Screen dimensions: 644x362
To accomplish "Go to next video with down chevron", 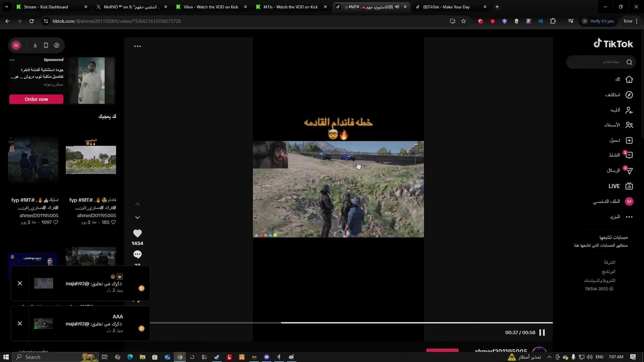I will pyautogui.click(x=137, y=217).
